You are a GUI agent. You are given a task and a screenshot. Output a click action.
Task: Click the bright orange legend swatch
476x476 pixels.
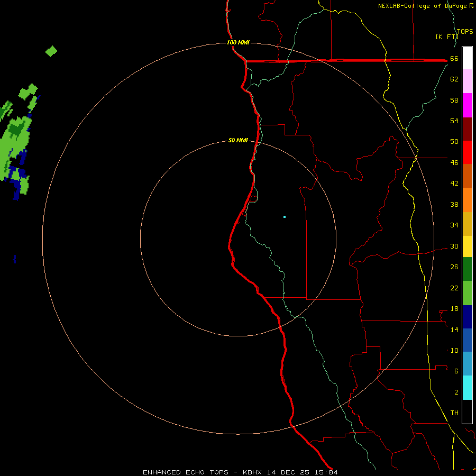[467, 200]
